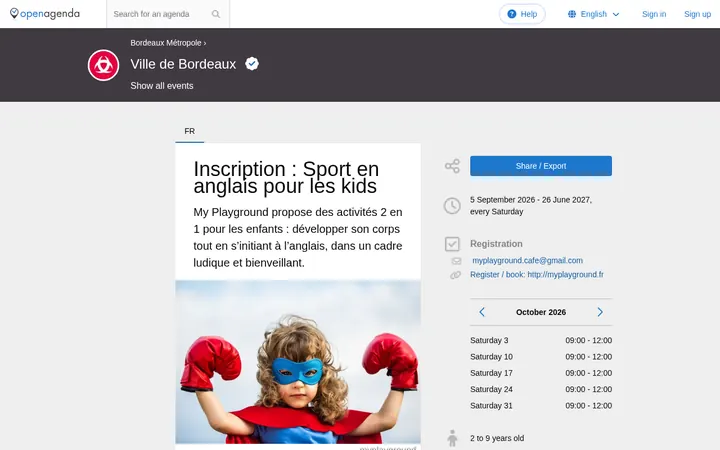Screen dimensions: 720x450
Task: Click the envelope icon by the email
Action: pyautogui.click(x=456, y=261)
